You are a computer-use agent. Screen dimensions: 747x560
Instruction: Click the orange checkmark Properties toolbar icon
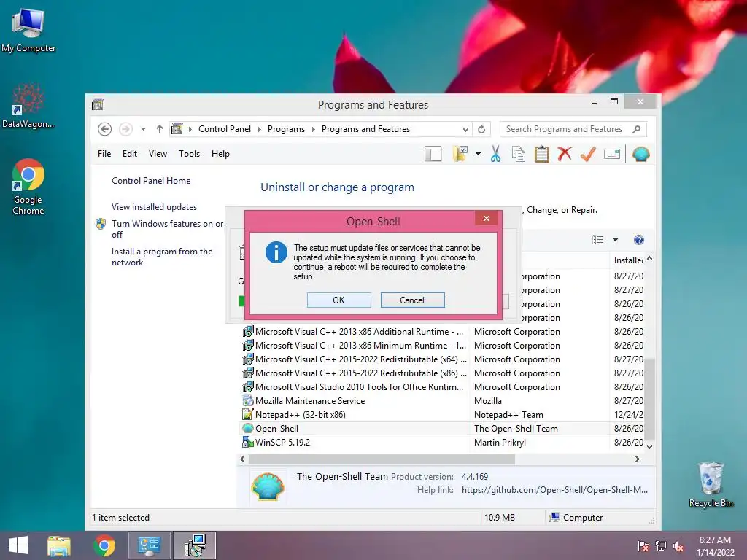[589, 154]
